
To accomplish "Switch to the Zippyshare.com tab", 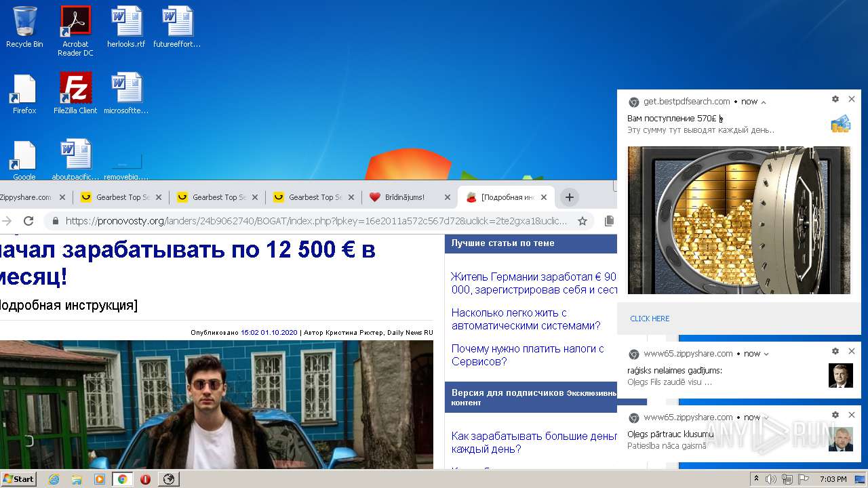I will click(25, 197).
